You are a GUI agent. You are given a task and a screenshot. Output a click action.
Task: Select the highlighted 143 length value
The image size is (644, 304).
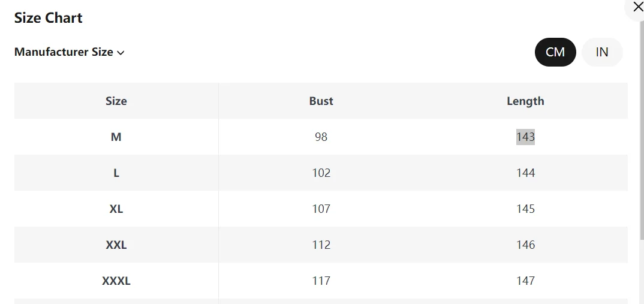(x=525, y=137)
